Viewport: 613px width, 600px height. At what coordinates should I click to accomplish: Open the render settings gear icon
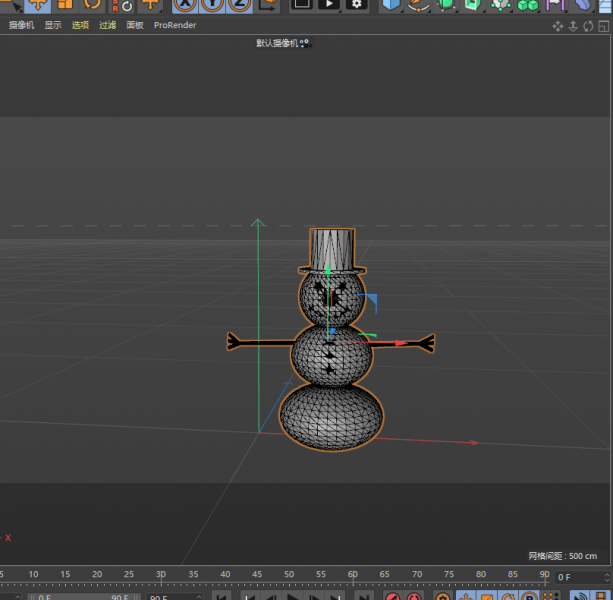pyautogui.click(x=356, y=5)
